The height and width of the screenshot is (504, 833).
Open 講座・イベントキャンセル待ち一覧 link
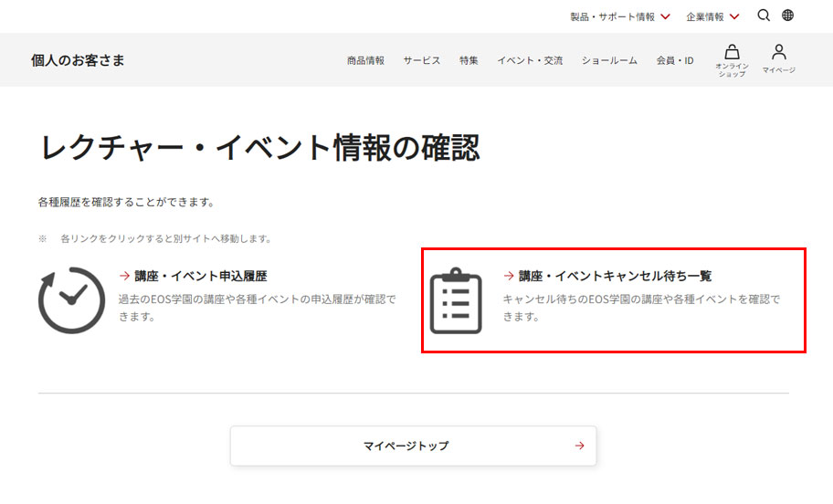(615, 276)
